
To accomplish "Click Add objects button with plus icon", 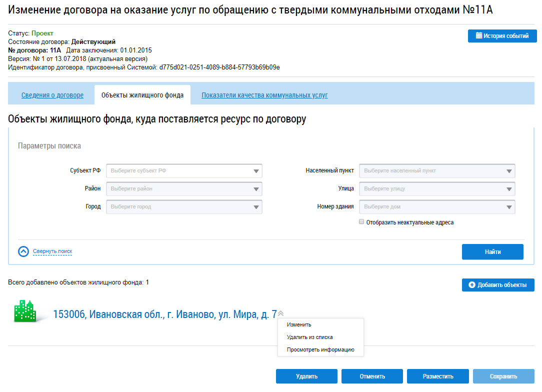I will pos(497,285).
